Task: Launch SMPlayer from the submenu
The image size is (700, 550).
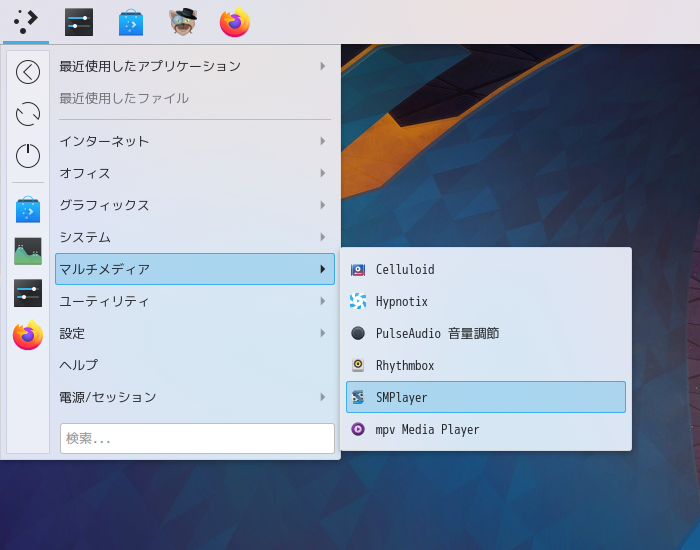Action: pos(486,397)
